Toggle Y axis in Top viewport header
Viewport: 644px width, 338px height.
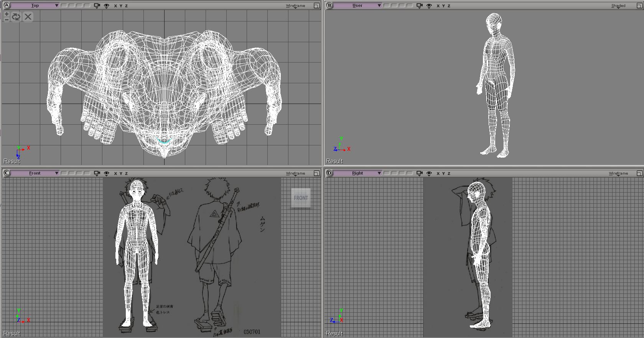[x=121, y=6]
